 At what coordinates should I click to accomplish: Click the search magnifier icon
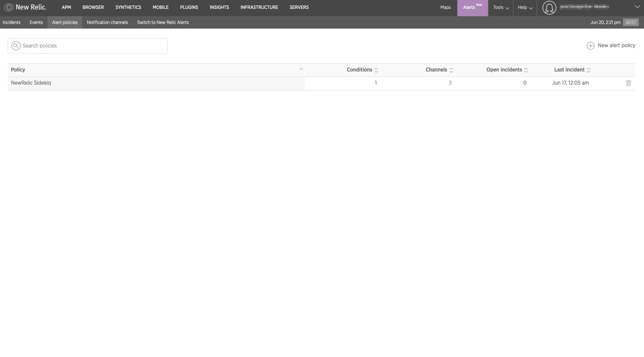click(x=16, y=46)
